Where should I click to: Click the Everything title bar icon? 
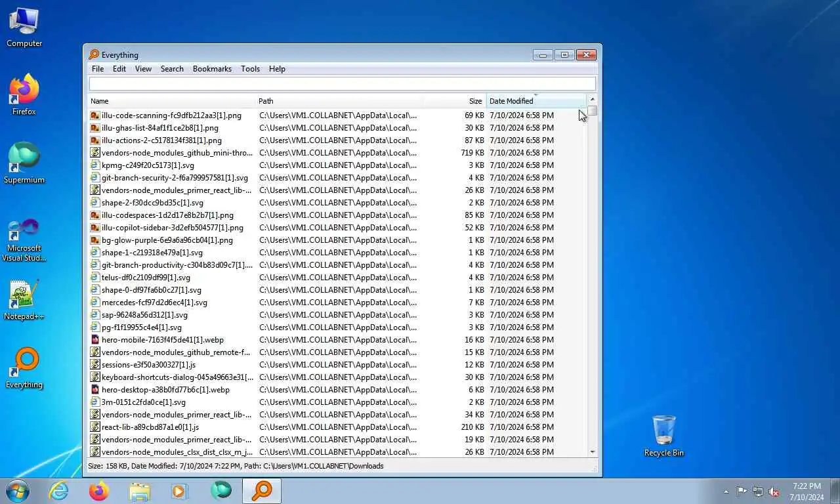[x=94, y=55]
